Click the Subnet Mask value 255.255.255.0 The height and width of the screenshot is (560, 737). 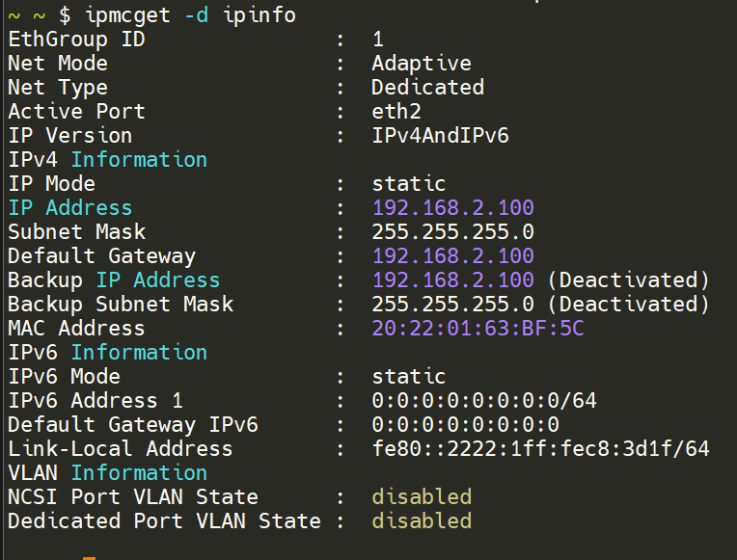(x=452, y=232)
